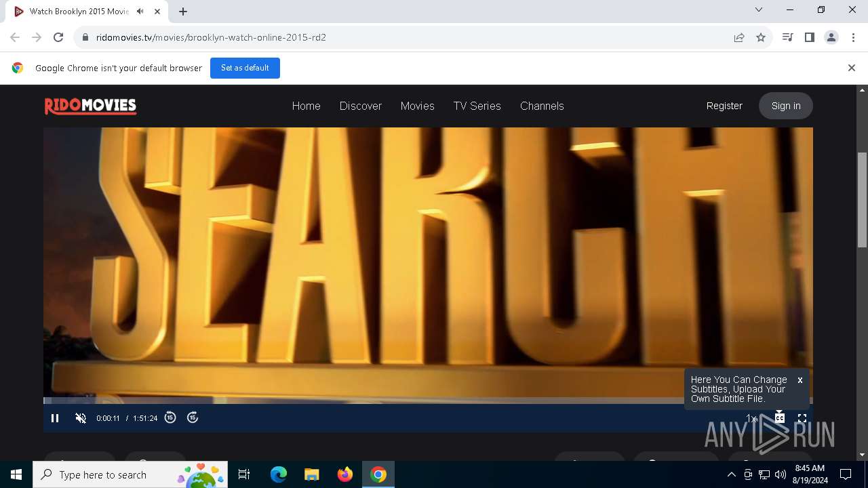Viewport: 868px width, 488px height.
Task: Dismiss the subtitle tooltip with x
Action: (x=800, y=380)
